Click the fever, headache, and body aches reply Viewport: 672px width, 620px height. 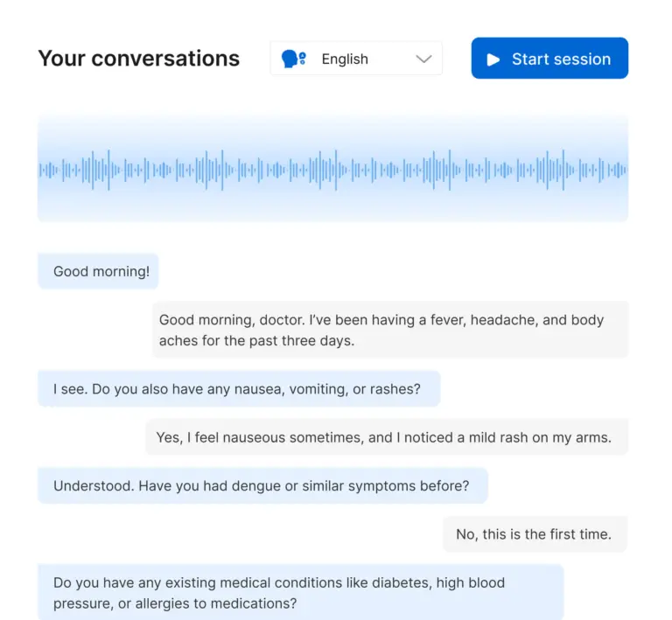coord(390,330)
